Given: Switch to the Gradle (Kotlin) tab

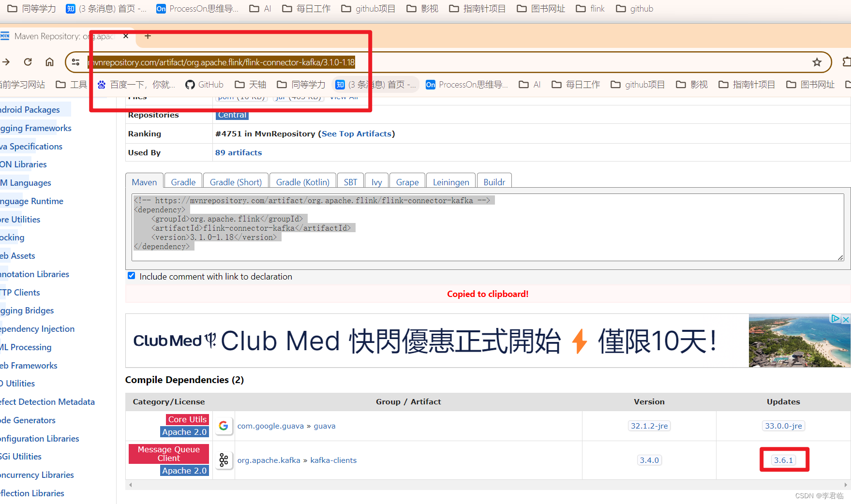Looking at the screenshot, I should [x=302, y=182].
